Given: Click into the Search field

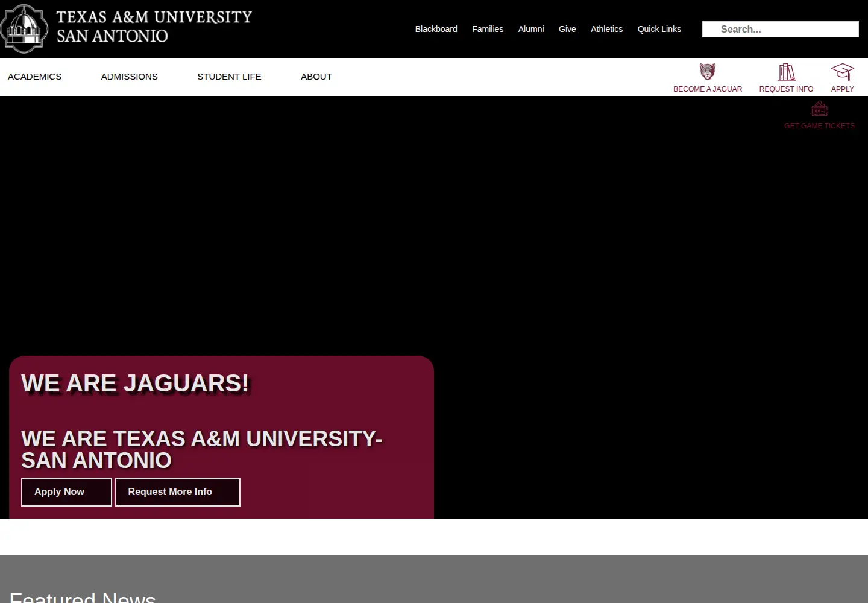Looking at the screenshot, I should click(x=781, y=29).
